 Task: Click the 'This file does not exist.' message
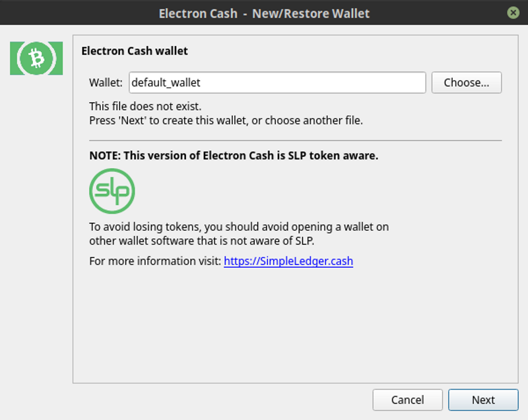pos(145,106)
